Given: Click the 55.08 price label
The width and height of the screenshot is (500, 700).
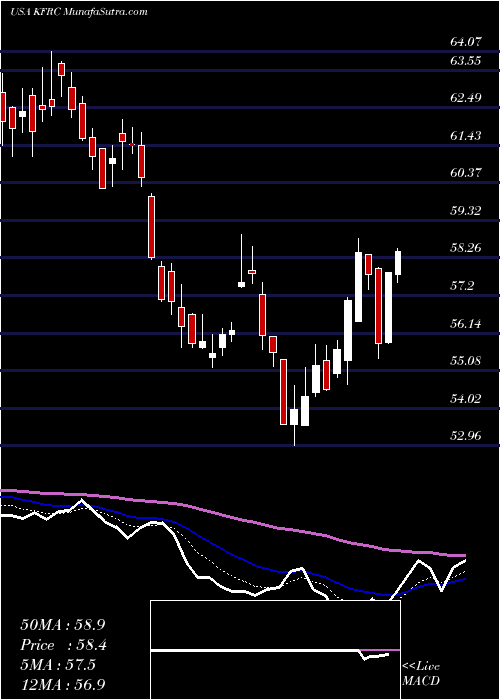Looking at the screenshot, I should (x=466, y=361).
